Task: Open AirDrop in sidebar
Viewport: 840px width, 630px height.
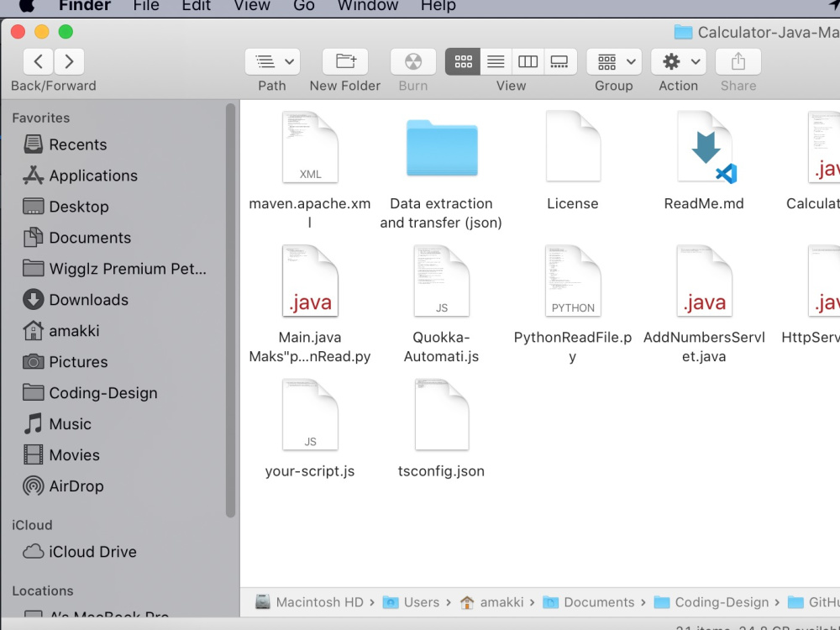Action: [x=63, y=486]
